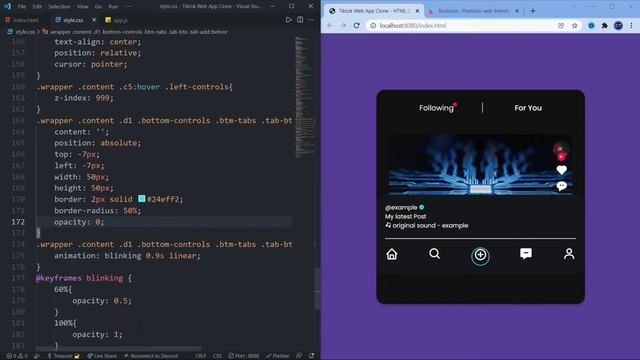This screenshot has height=360, width=640.
Task: Click the Prettier status bar item
Action: (277, 356)
